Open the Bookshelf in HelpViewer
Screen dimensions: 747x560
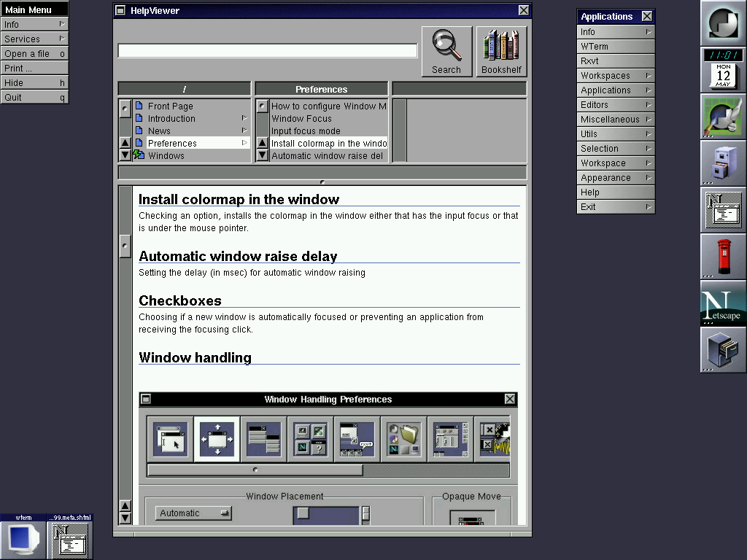501,51
